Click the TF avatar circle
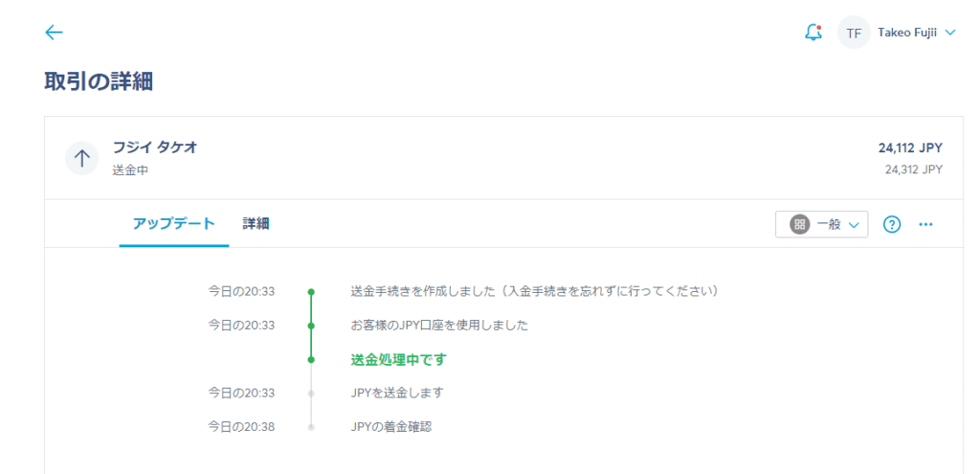 pos(854,33)
